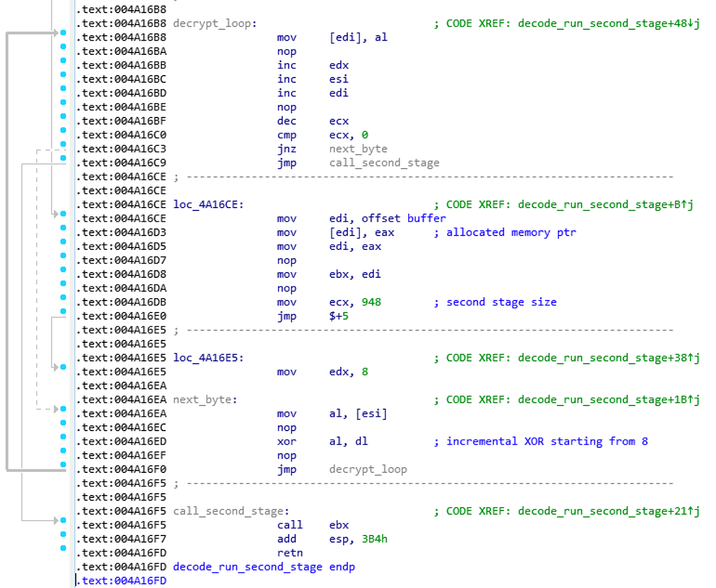This screenshot has width=716, height=588.
Task: Click the '$+5' jump operand
Action: tap(339, 316)
